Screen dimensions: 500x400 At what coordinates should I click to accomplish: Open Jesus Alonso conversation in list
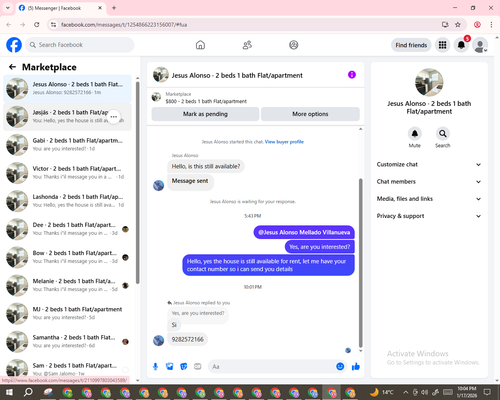pos(67,88)
